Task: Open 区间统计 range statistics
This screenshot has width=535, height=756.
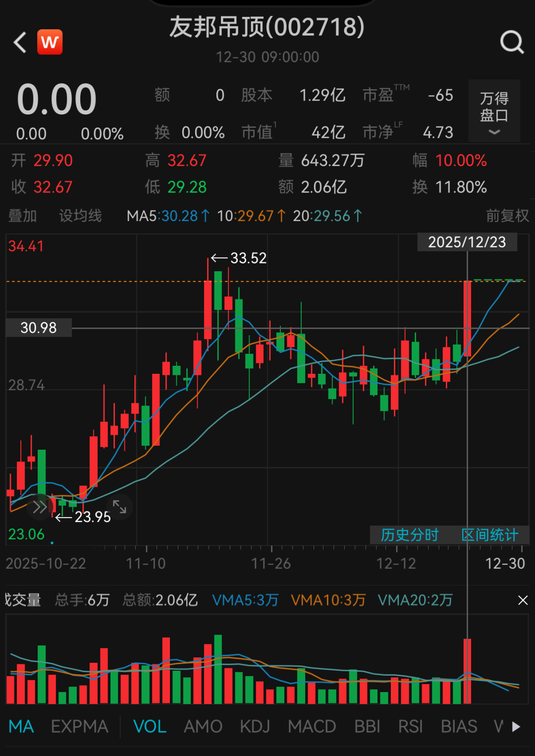Action: (x=489, y=535)
